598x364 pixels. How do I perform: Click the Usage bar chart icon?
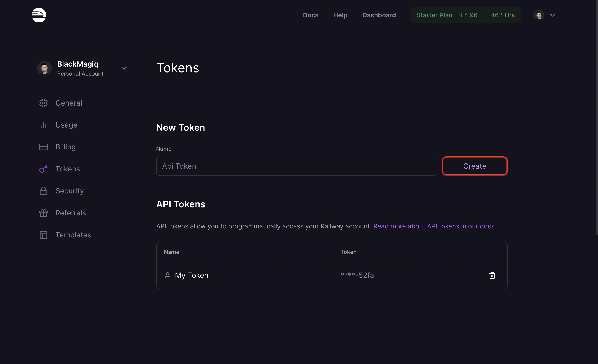click(x=43, y=125)
